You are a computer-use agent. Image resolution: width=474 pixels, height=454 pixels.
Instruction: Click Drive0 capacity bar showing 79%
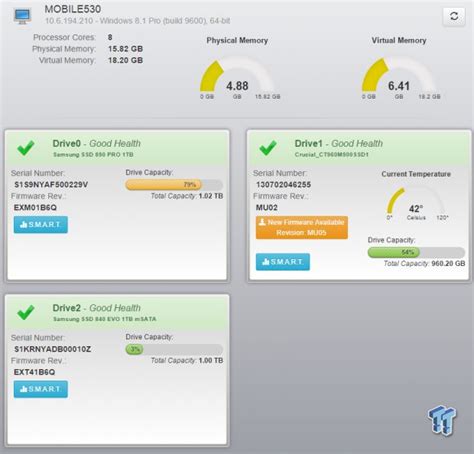(x=174, y=185)
